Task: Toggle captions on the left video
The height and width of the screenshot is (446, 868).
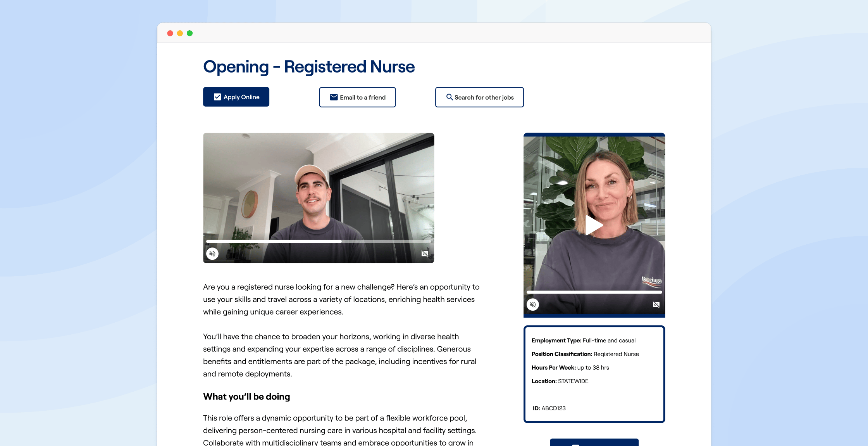Action: 425,254
